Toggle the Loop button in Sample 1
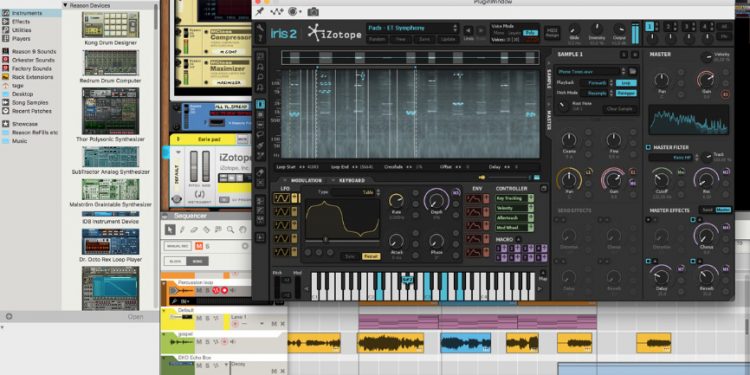750x375 pixels. point(626,83)
